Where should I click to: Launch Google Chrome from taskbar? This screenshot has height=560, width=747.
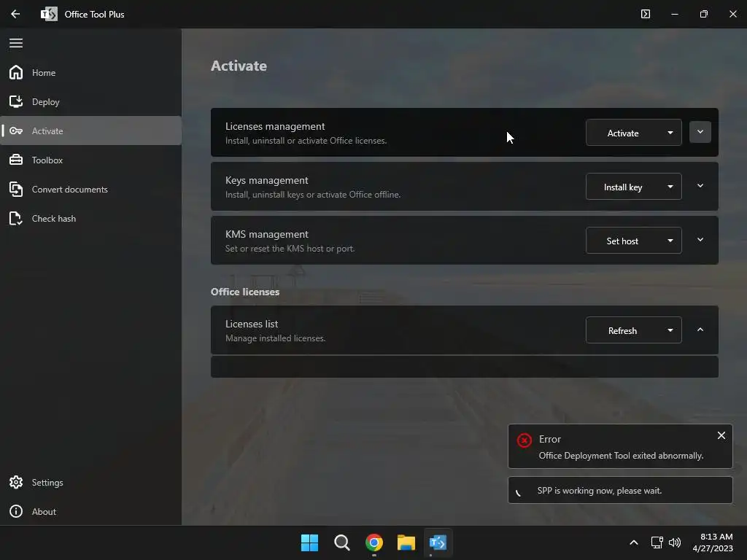click(374, 542)
